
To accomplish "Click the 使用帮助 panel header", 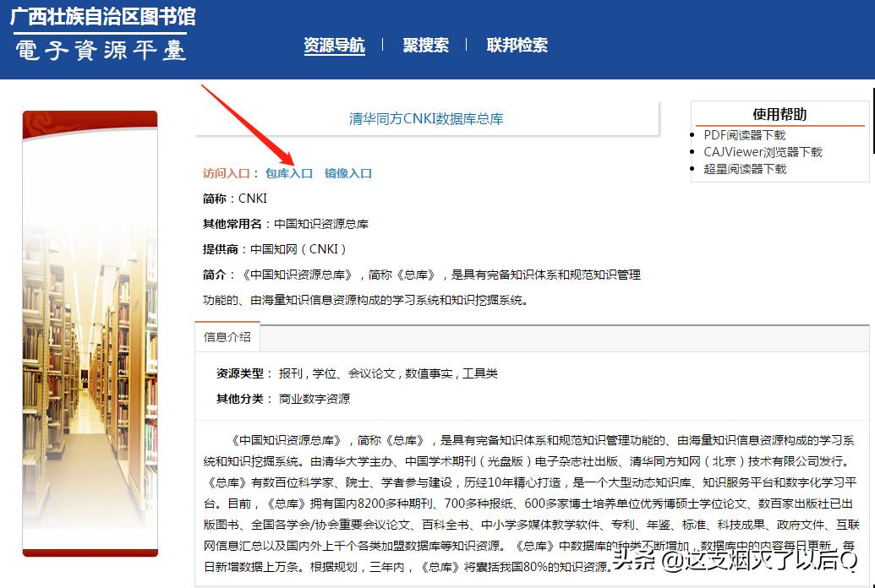I will pyautogui.click(x=779, y=115).
